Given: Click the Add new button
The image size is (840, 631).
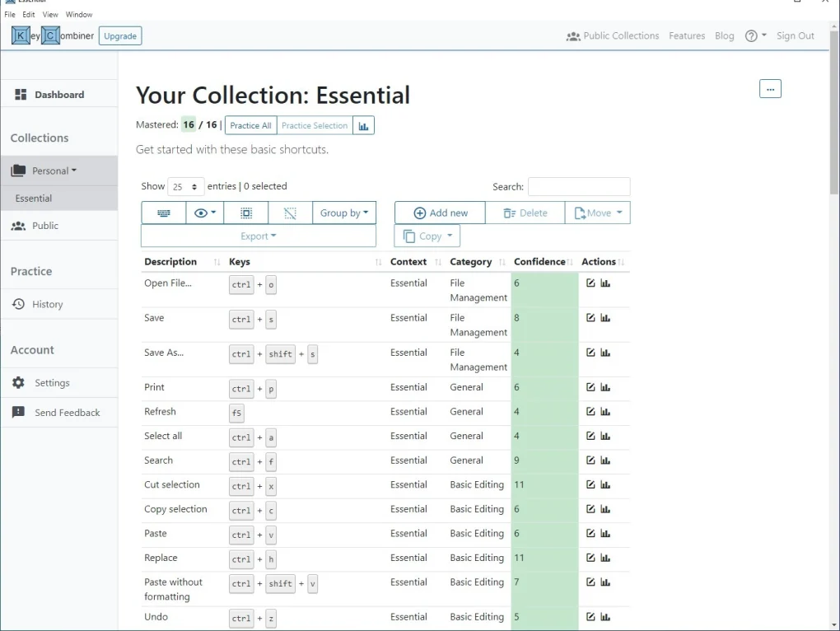Looking at the screenshot, I should [440, 213].
